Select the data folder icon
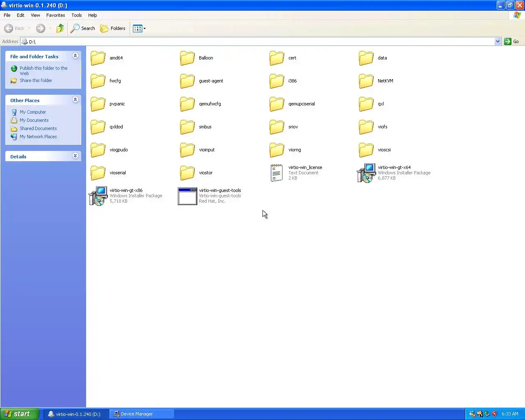Screen dimensions: 525x420 [x=366, y=58]
